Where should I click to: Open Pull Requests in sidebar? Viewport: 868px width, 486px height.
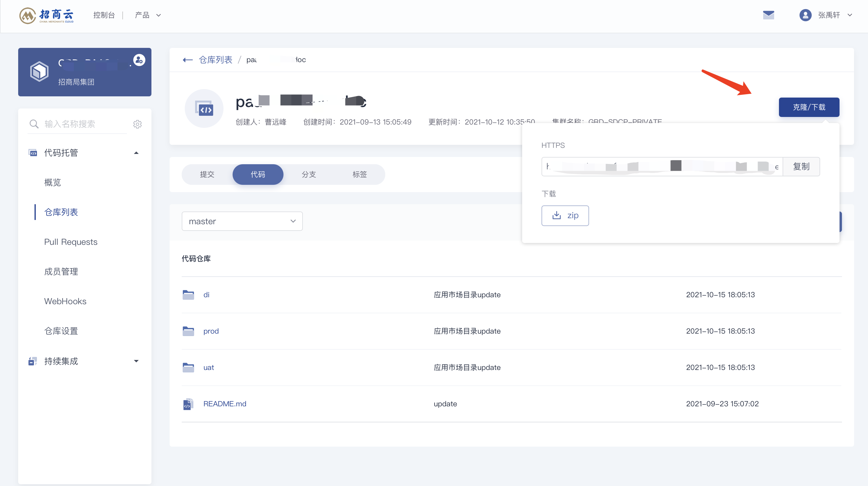(x=71, y=242)
